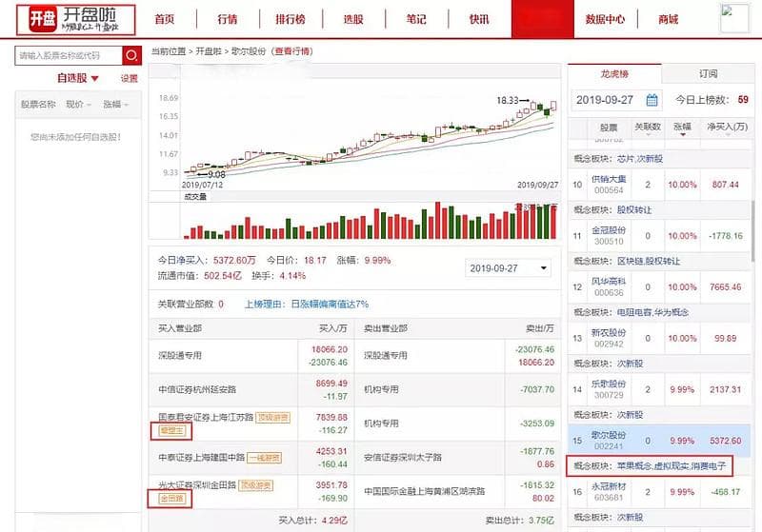Image resolution: width=762 pixels, height=532 pixels.
Task: Click into the stock name search field
Action: click(69, 56)
